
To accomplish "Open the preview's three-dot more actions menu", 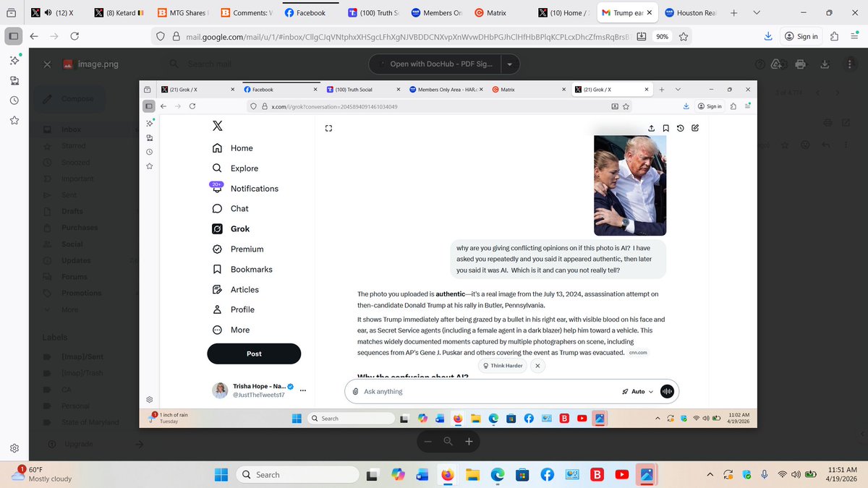I will (x=848, y=64).
